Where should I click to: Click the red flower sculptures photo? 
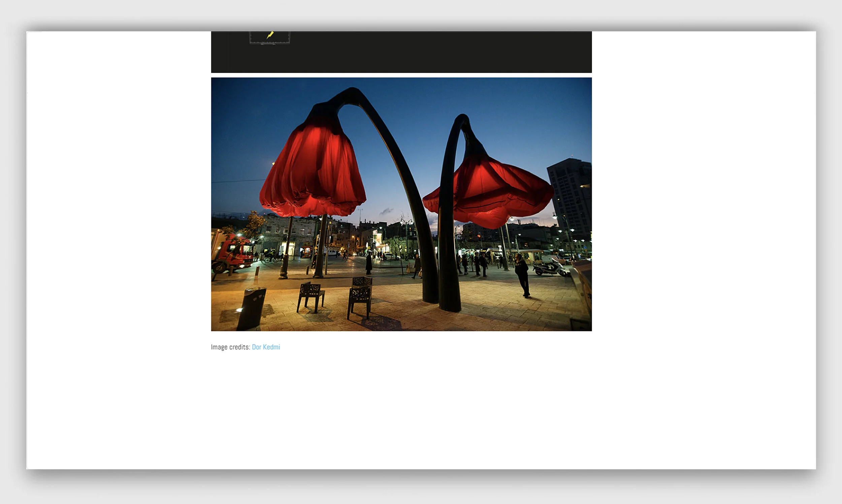pos(401,204)
